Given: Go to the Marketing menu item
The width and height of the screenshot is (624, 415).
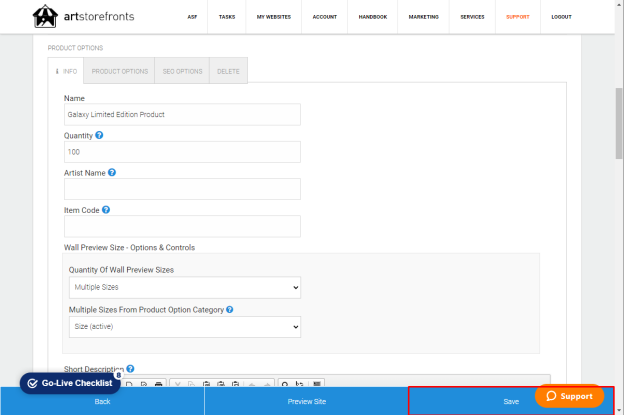Looking at the screenshot, I should pyautogui.click(x=423, y=17).
